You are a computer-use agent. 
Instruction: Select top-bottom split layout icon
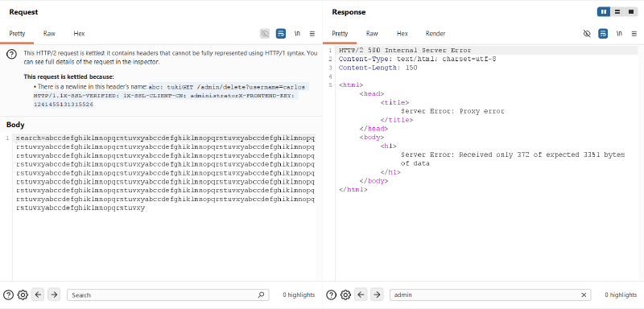[617, 12]
